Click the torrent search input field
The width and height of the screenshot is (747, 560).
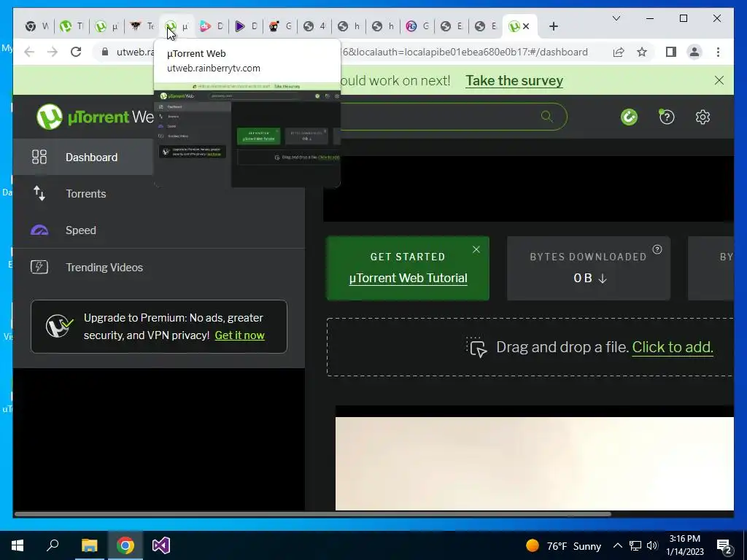click(438, 117)
